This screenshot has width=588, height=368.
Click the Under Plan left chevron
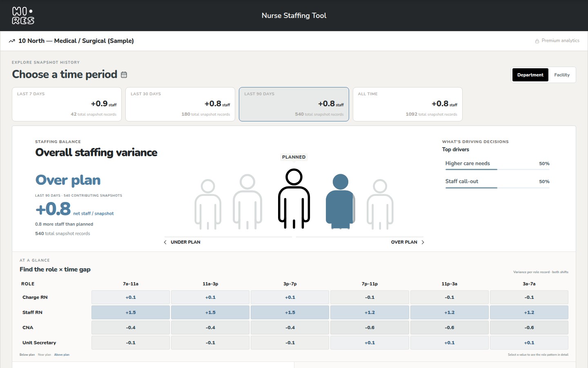(x=165, y=242)
